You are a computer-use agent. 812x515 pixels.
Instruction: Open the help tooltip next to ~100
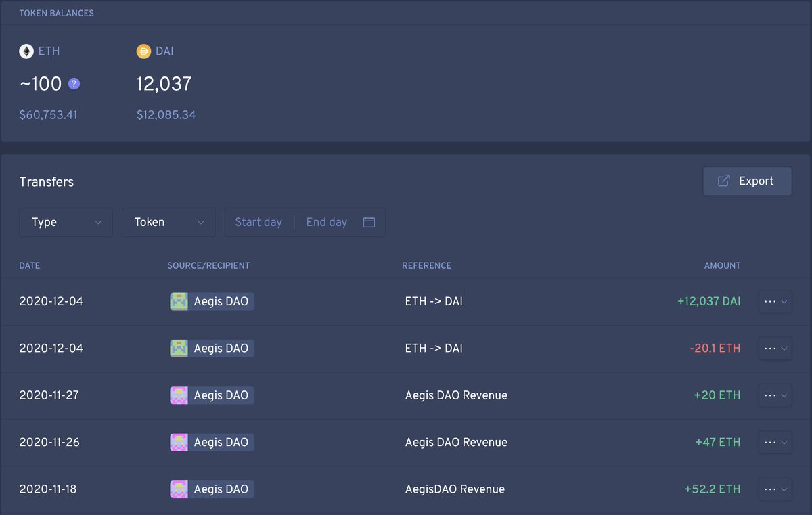tap(74, 84)
